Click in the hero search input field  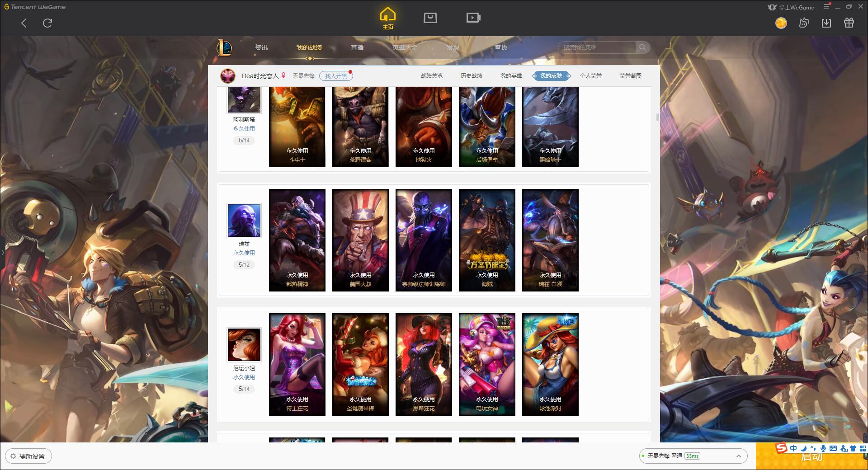(597, 47)
